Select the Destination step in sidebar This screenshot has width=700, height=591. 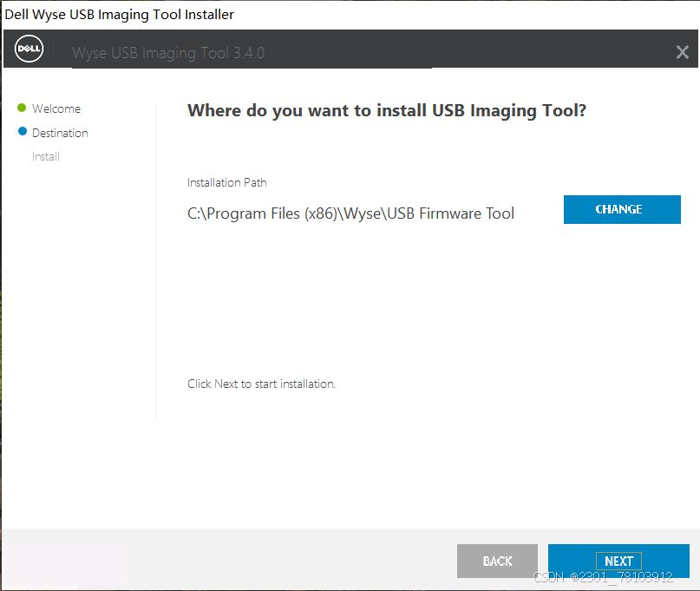(x=60, y=133)
